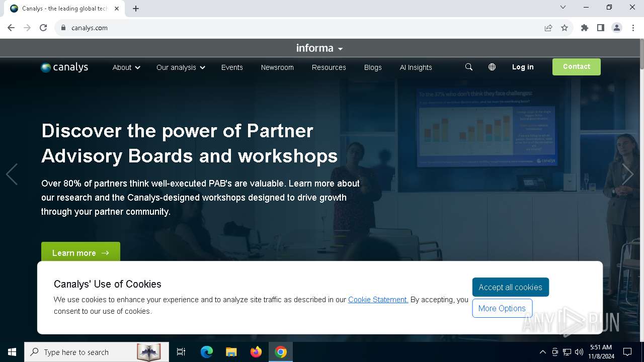
Task: Advance to next slide with right arrow
Action: pos(627,174)
